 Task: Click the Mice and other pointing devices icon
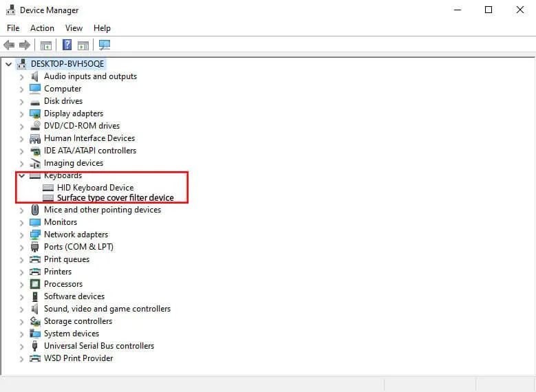click(35, 210)
